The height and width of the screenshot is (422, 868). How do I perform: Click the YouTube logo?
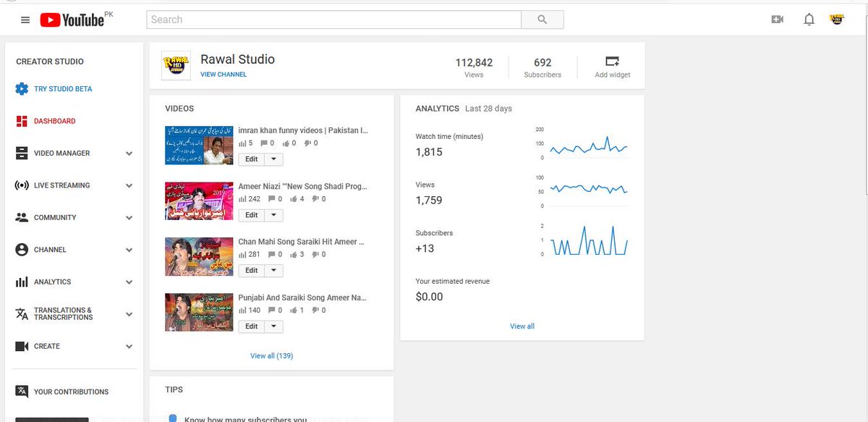tap(72, 20)
